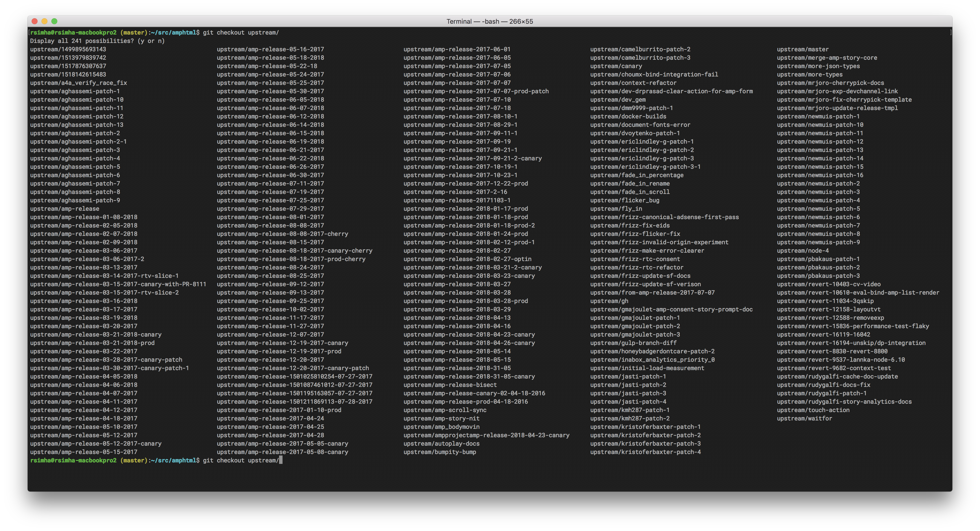Click the yellow minimize window button
Screen dimensions: 980x531
point(44,21)
